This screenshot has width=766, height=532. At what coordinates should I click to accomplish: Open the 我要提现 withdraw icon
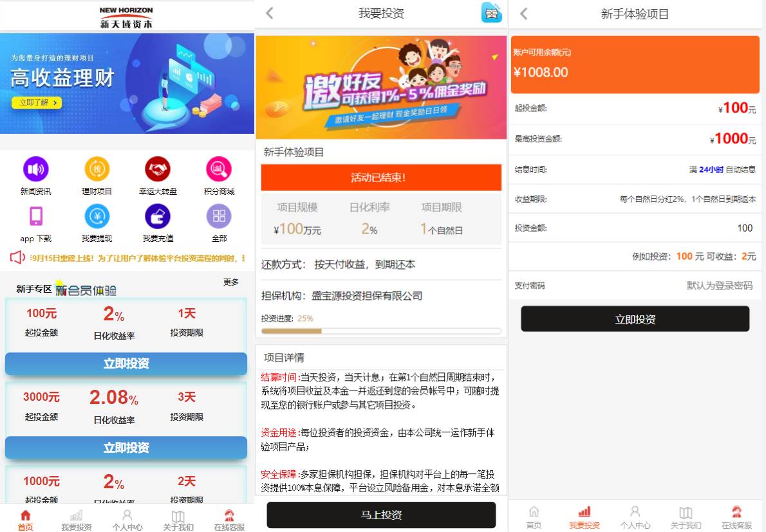(97, 221)
